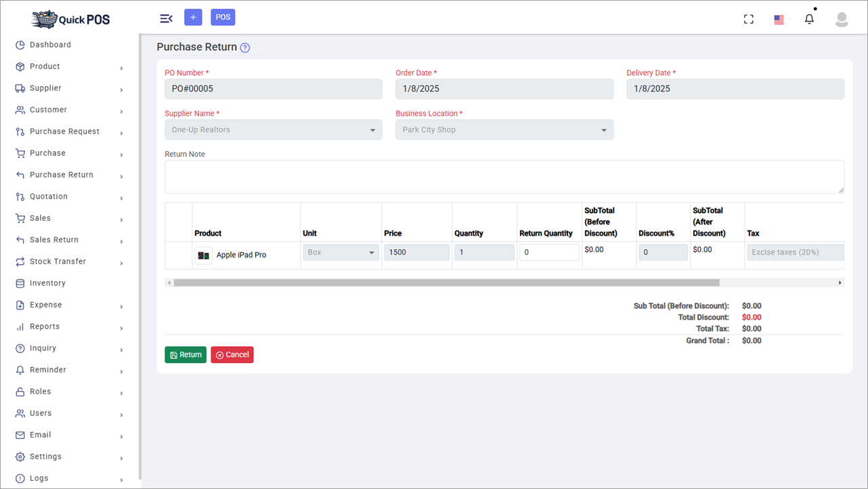Click the Return Quantity input field
868x489 pixels.
[x=549, y=252]
